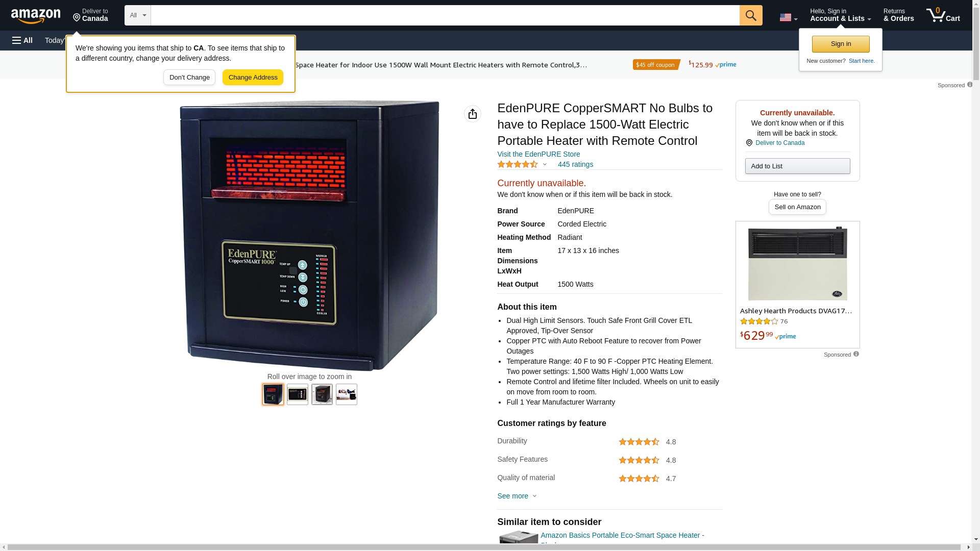Click the sponsored info icon under Ashley Hearth ad
This screenshot has width=980, height=551.
click(x=856, y=354)
